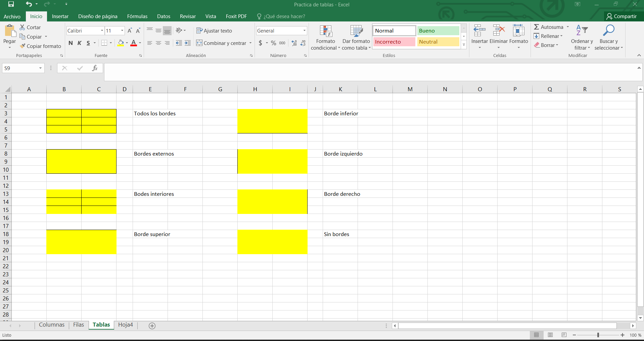Image resolution: width=644 pixels, height=341 pixels.
Task: Click the Save icon in title bar
Action: tap(11, 4)
